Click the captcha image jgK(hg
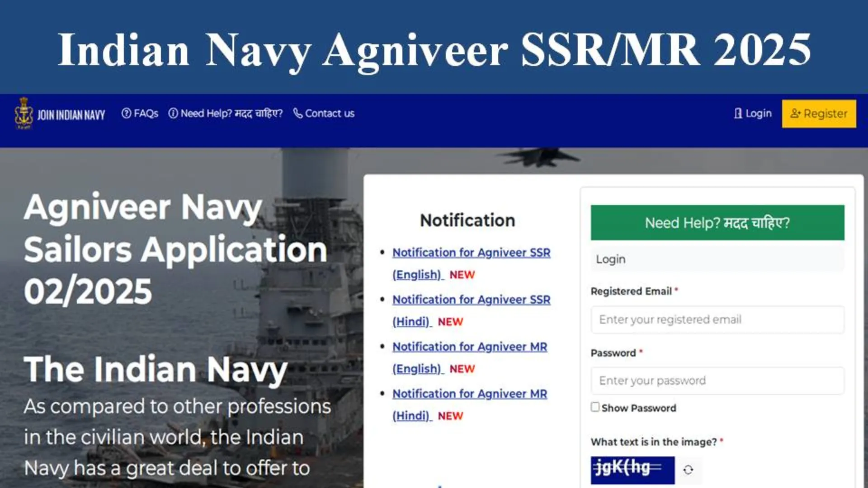This screenshot has height=488, width=868. pos(632,470)
